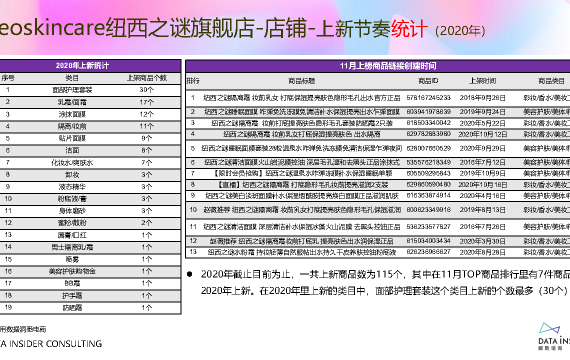This screenshot has height=360, width=570.
Task: Click the 上架时间 column header
Action: coord(482,81)
